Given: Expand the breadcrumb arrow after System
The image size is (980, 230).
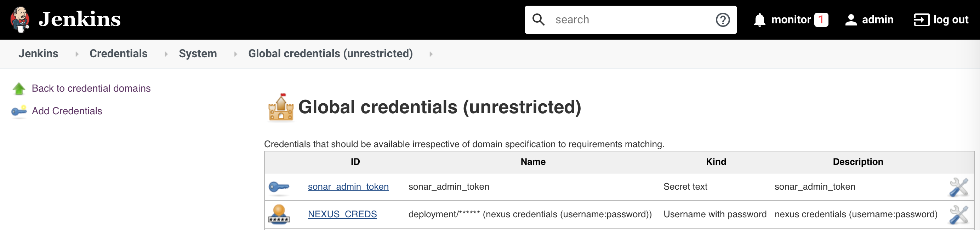Looking at the screenshot, I should point(235,54).
